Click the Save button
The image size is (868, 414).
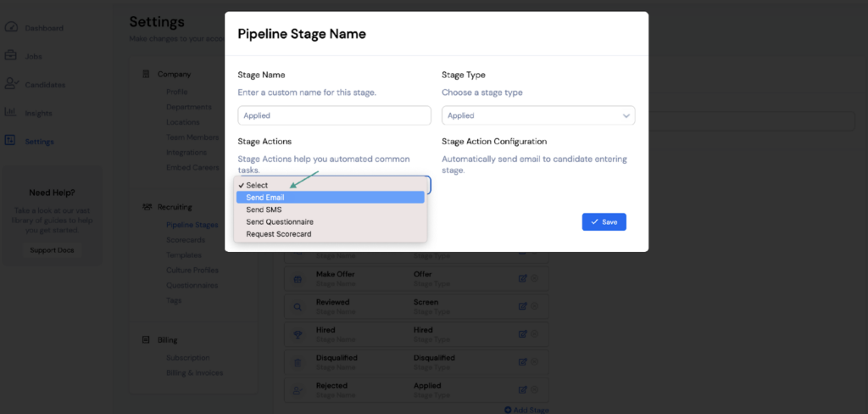click(x=604, y=221)
